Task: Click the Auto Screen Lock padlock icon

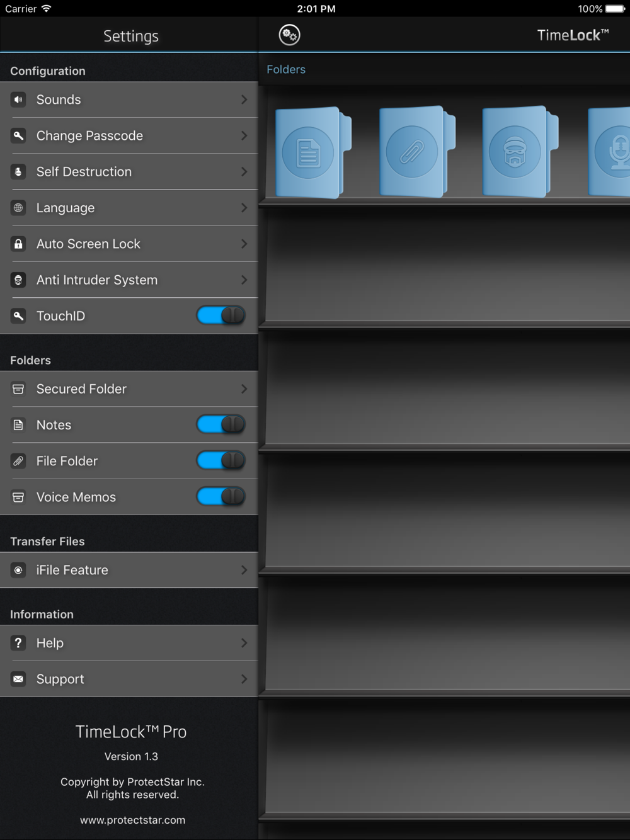Action: point(18,244)
